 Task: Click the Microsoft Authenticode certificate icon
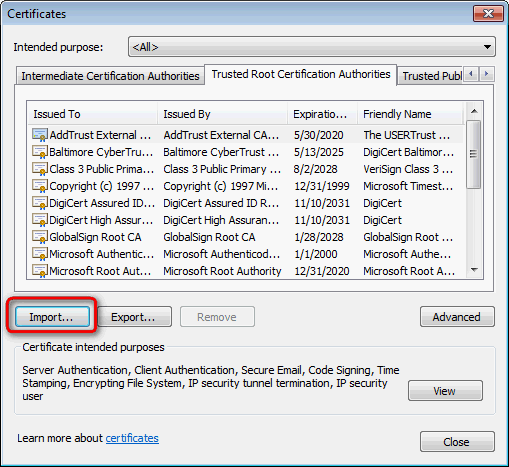point(40,254)
